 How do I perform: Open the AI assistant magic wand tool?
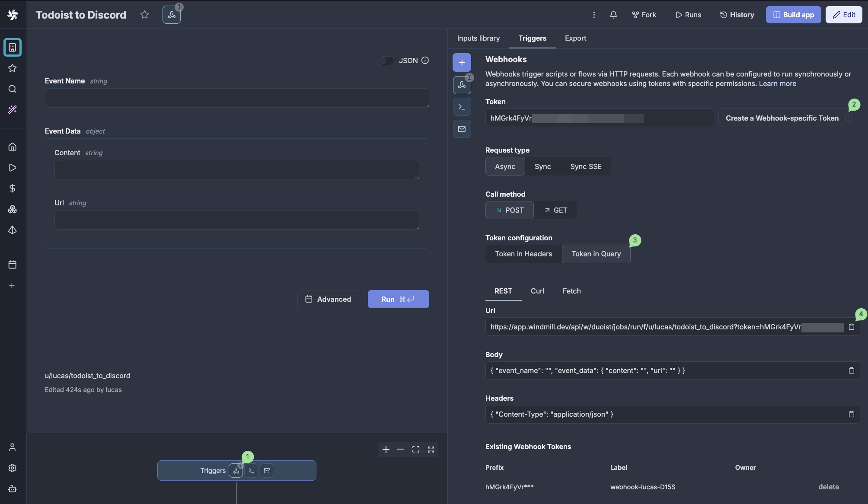point(12,110)
